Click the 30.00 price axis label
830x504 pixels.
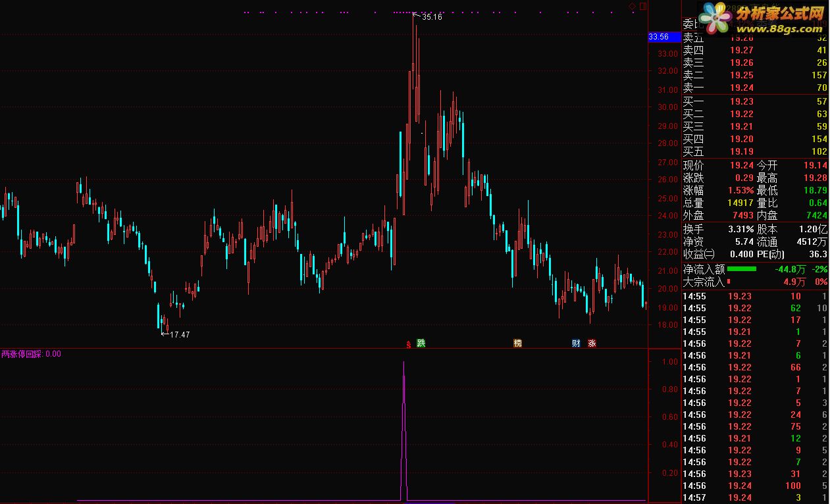(x=669, y=107)
